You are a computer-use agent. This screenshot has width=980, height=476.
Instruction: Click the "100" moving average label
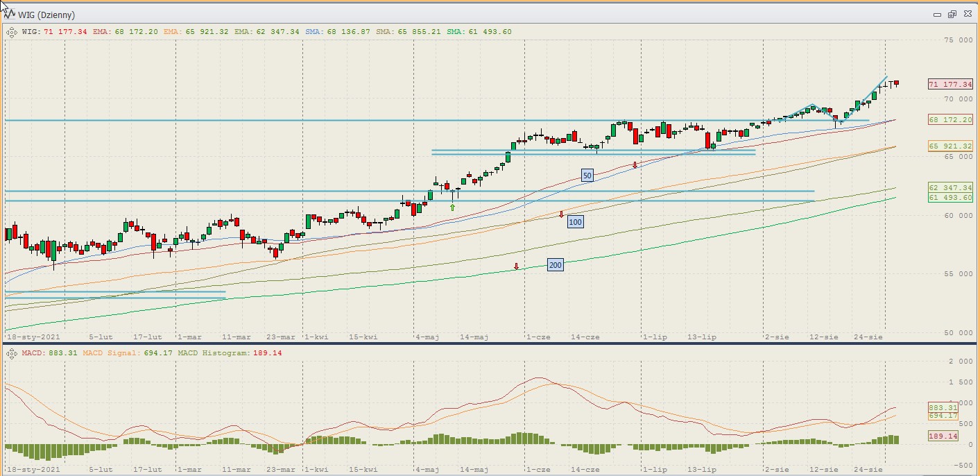(x=575, y=222)
